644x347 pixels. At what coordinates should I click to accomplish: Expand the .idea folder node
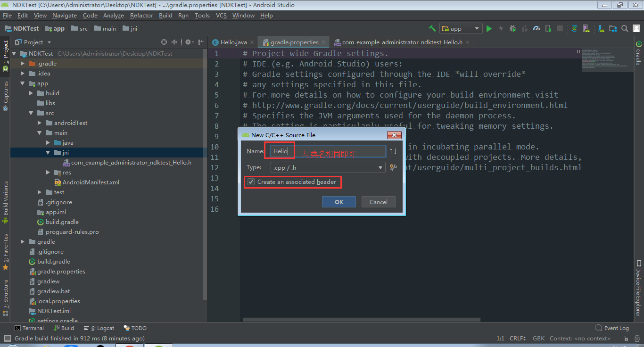click(x=23, y=73)
